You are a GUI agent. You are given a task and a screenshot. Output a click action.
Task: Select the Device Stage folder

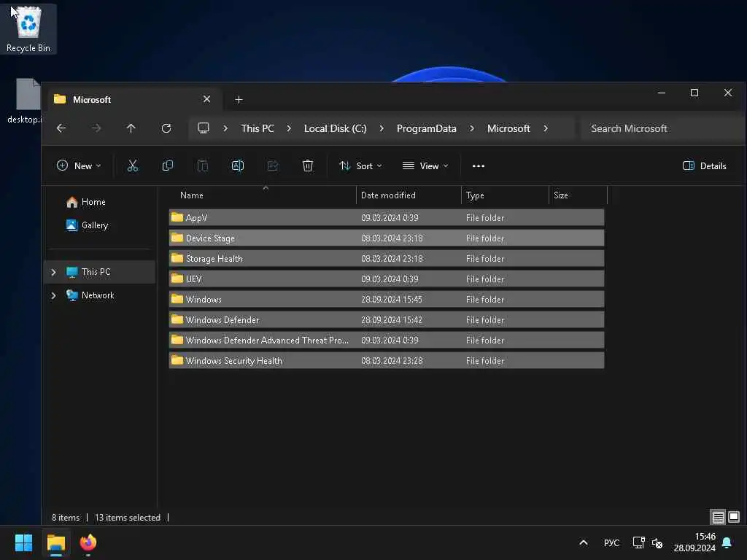pos(387,238)
